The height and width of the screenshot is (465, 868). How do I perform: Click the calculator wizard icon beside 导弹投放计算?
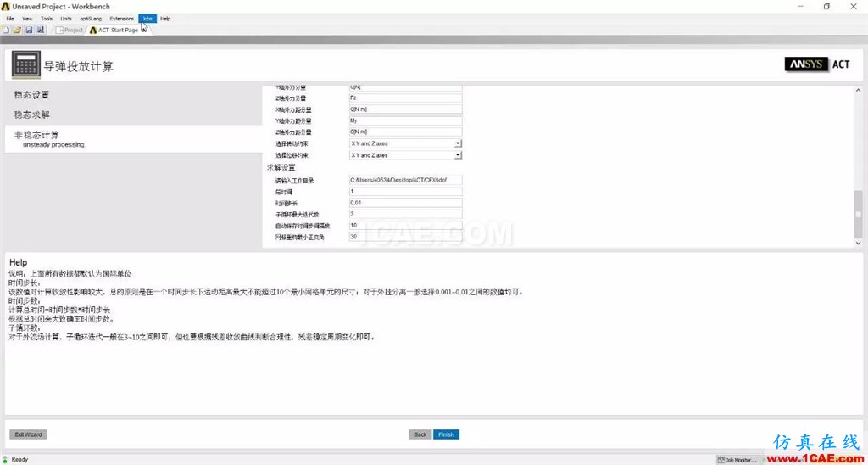point(25,66)
